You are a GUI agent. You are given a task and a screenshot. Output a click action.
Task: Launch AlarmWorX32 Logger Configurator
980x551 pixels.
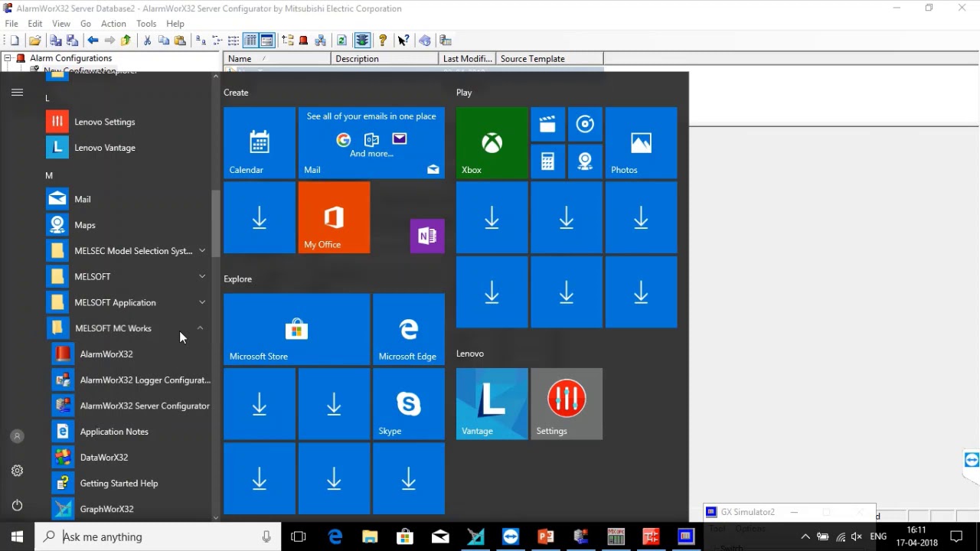pos(131,380)
